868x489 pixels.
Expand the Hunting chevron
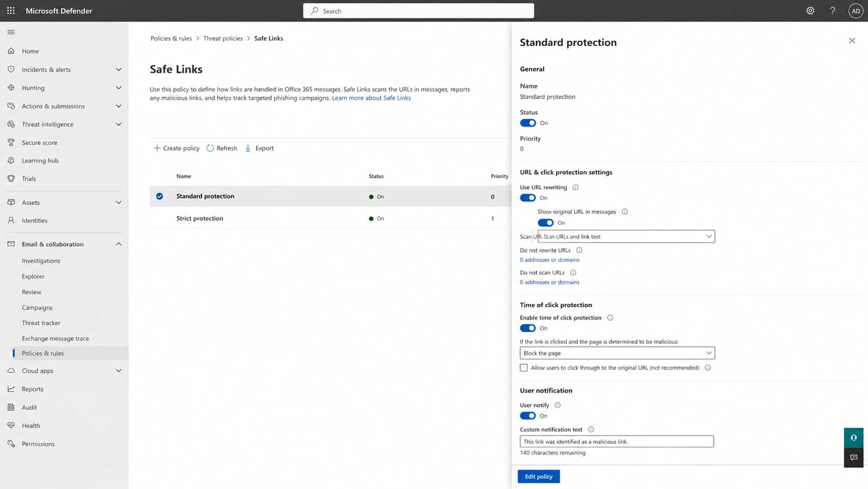pos(118,88)
